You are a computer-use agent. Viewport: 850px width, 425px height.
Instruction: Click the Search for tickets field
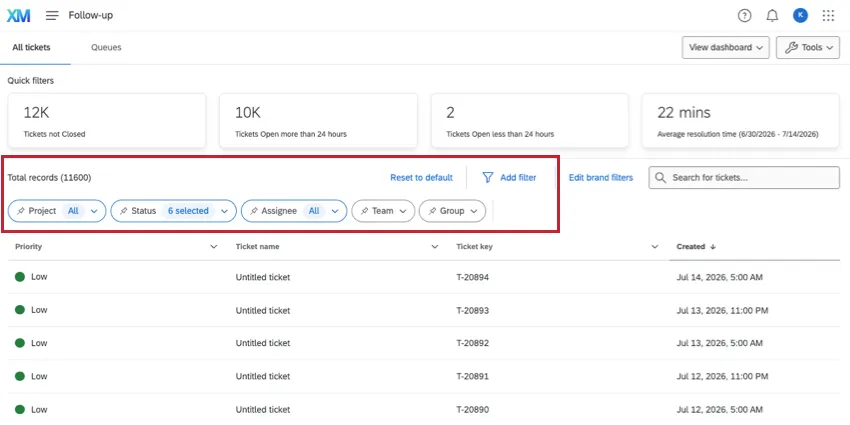tap(744, 177)
